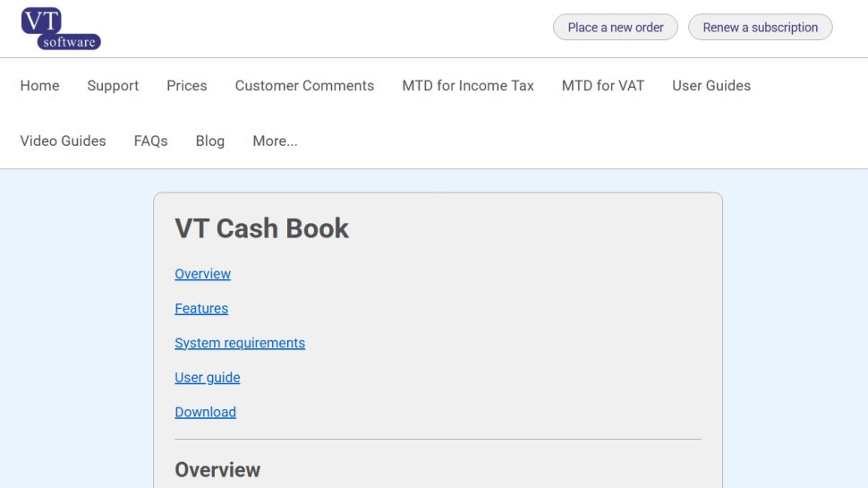This screenshot has height=488, width=868.
Task: Expand the More... menu
Action: pyautogui.click(x=275, y=141)
